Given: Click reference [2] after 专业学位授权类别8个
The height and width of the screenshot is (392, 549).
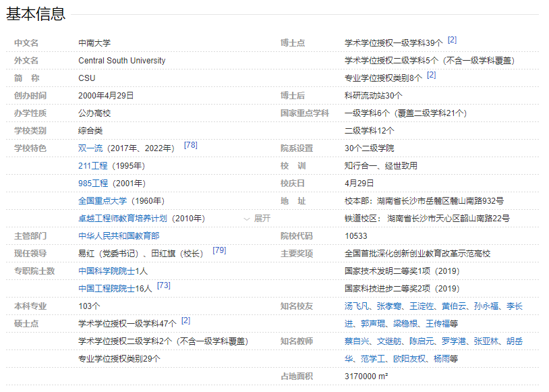Looking at the screenshot, I should [432, 75].
